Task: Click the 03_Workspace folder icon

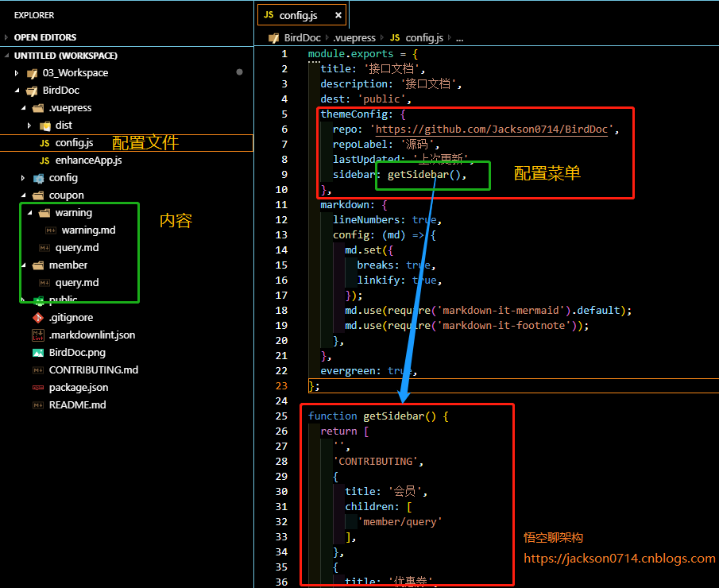Action: point(32,73)
